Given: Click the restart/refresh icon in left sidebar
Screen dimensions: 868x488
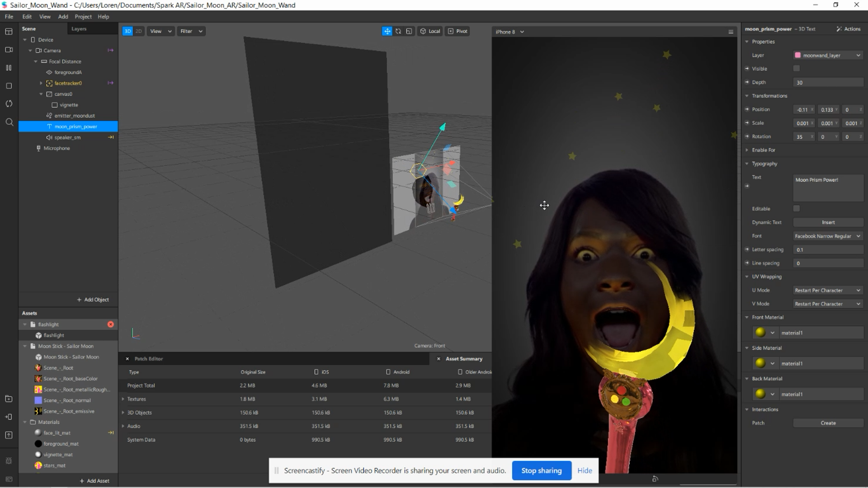Looking at the screenshot, I should click(9, 104).
